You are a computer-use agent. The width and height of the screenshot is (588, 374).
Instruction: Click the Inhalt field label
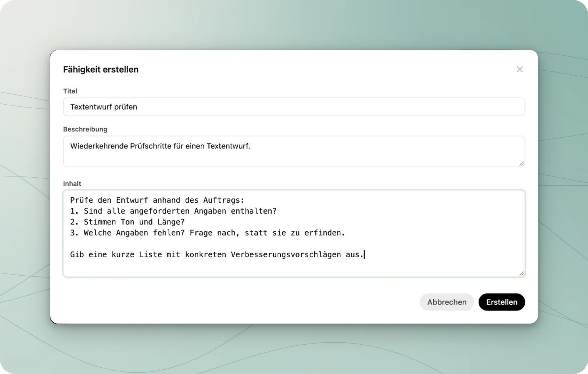[x=72, y=184]
